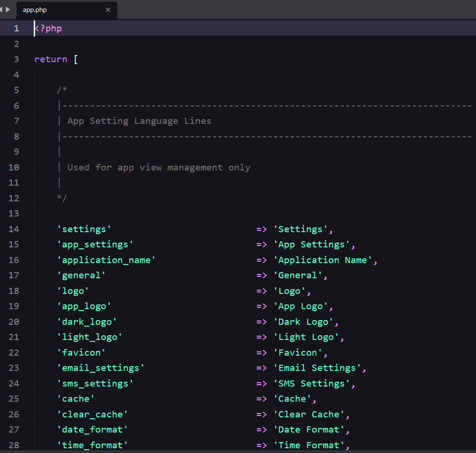Viewport: 476px width, 453px height.
Task: Click line number 28 in gutter
Action: [14, 445]
